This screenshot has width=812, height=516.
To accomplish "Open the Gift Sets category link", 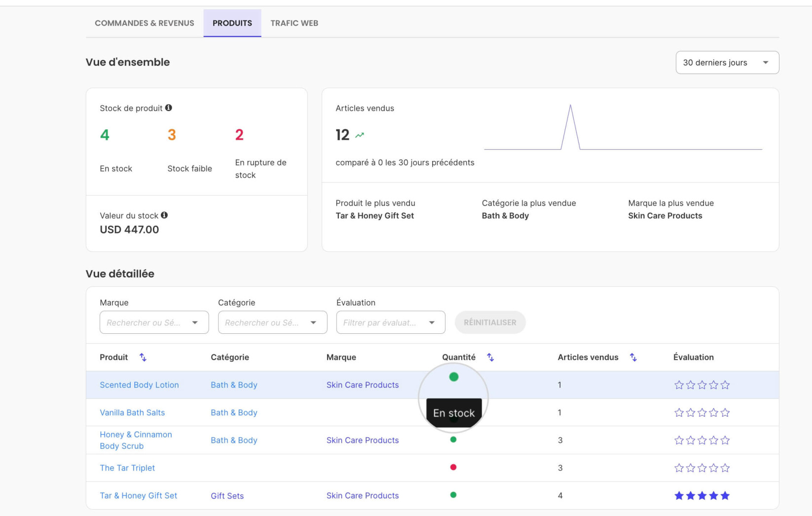I will (x=227, y=496).
